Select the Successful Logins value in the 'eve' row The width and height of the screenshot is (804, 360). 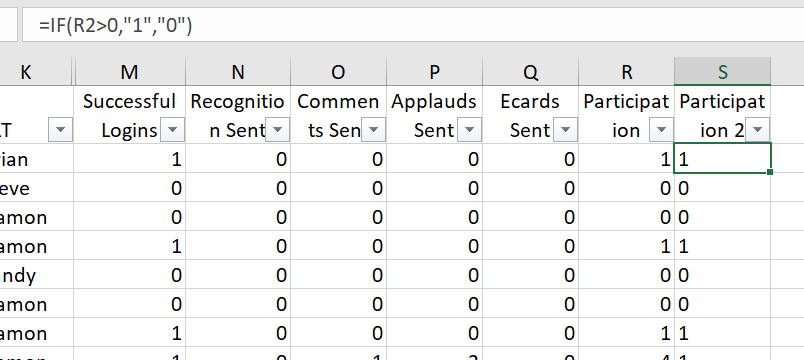(x=129, y=188)
